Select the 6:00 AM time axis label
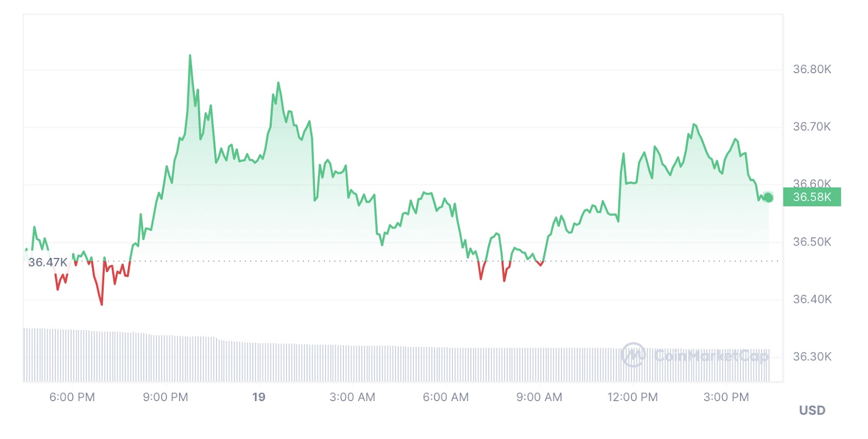Image resolution: width=868 pixels, height=439 pixels. pos(445,397)
